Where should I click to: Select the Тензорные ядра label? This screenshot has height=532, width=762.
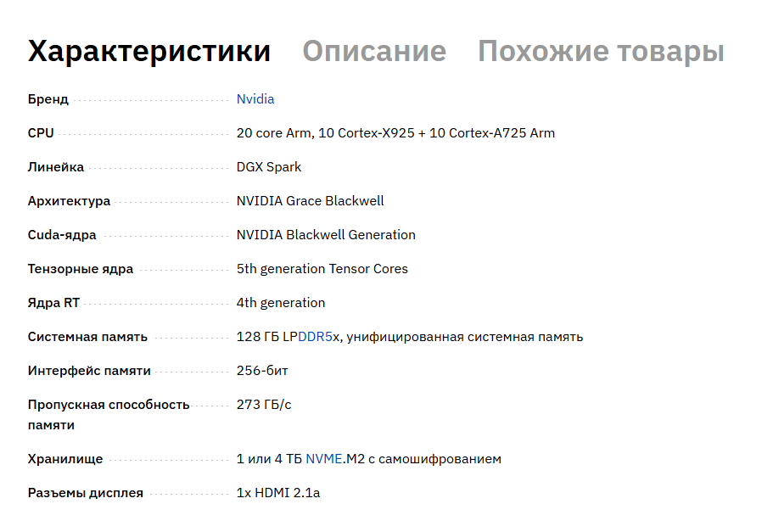pos(80,269)
